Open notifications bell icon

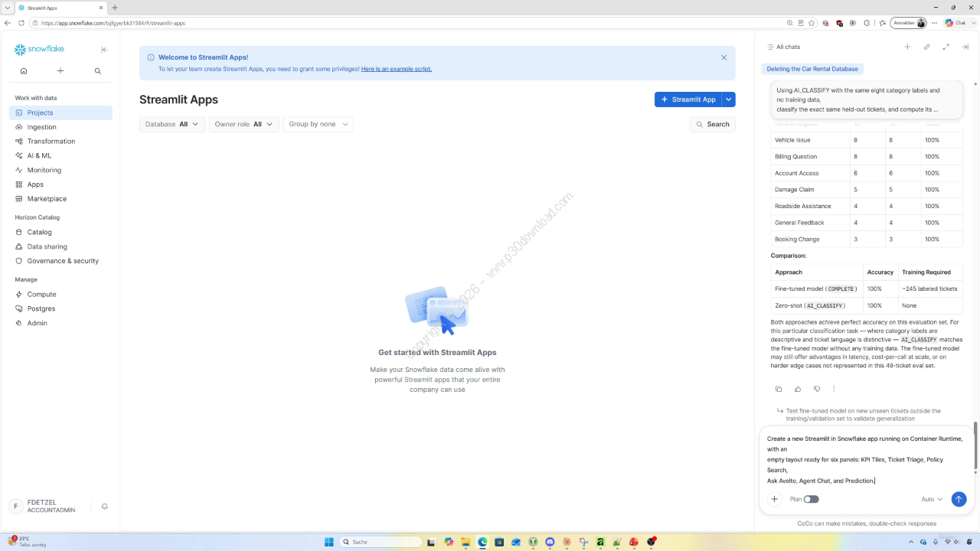coord(105,507)
